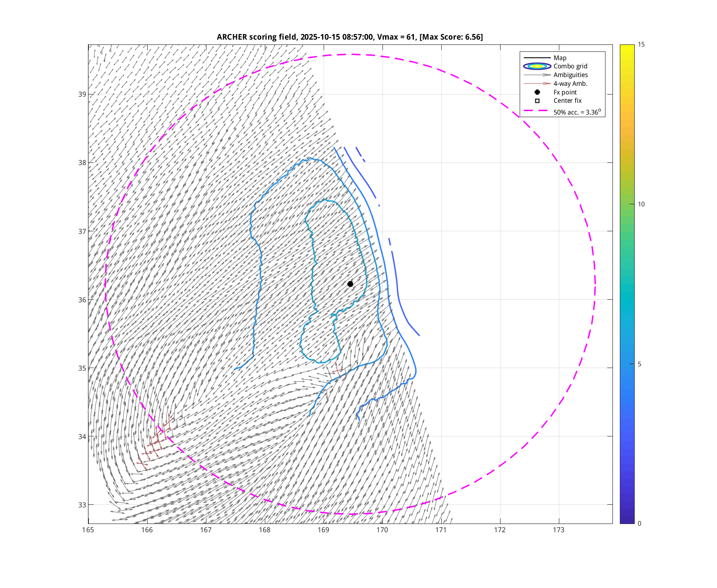Click the x-axis tick label 173
The image size is (717, 588).
tap(558, 530)
